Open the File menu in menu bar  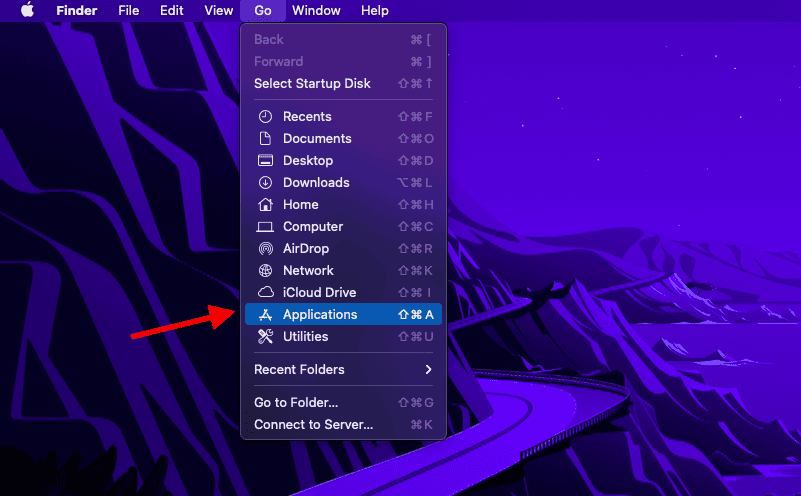129,11
